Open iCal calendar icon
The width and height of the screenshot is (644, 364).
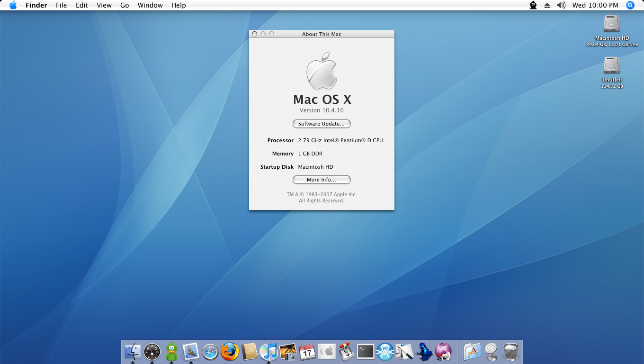click(x=307, y=352)
